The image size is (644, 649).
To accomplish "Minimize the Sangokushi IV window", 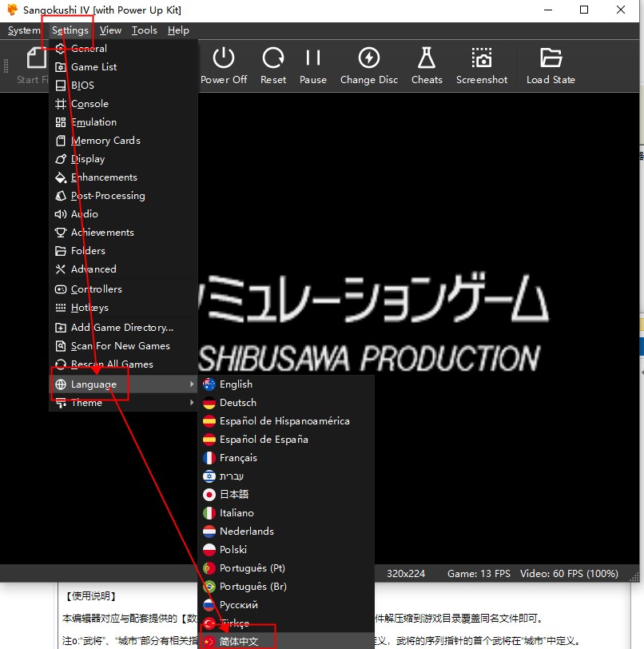I will coord(548,10).
